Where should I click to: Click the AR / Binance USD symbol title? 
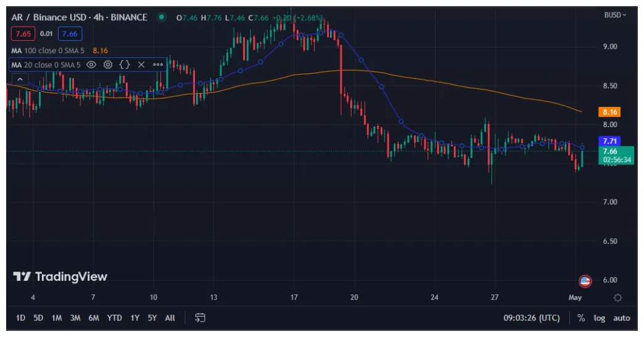pyautogui.click(x=80, y=17)
